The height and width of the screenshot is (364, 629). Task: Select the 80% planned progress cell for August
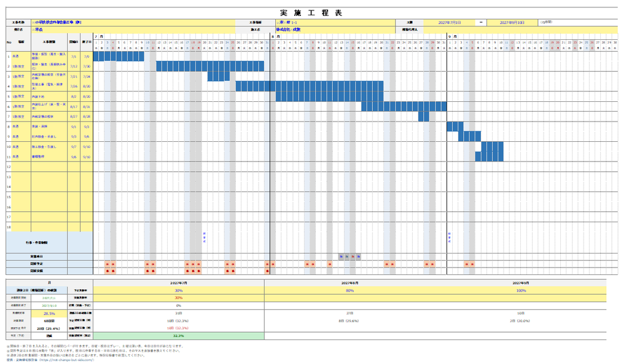pos(350,290)
